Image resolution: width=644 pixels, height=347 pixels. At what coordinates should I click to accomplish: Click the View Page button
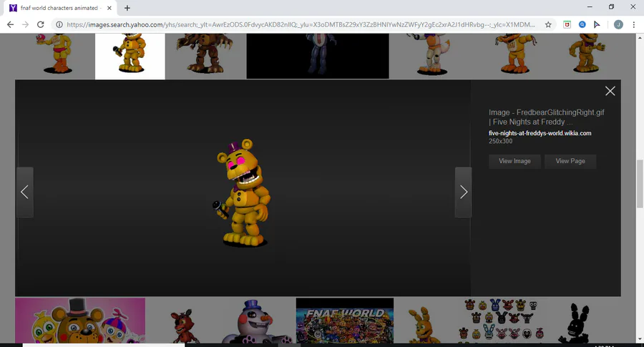[x=570, y=161]
